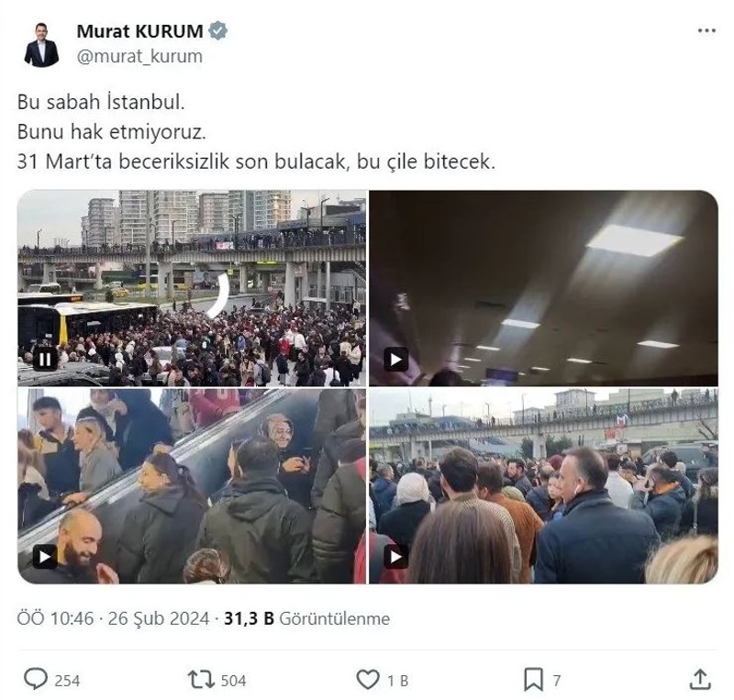Click the 254 replies count

click(x=67, y=681)
